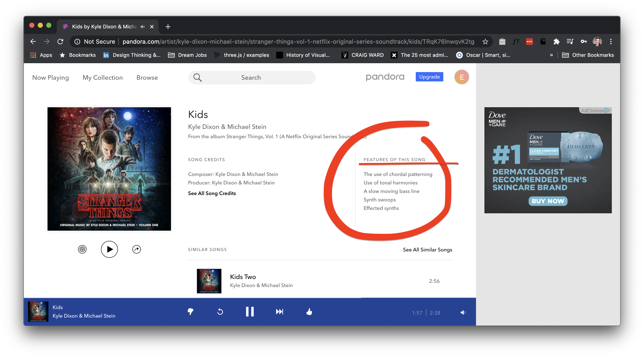
Task: Open The 25 most admi... bookmark
Action: point(420,55)
